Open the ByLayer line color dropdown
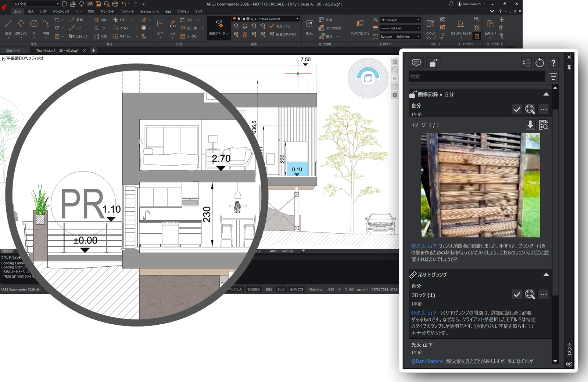Image resolution: width=588 pixels, height=382 pixels. coord(401,20)
